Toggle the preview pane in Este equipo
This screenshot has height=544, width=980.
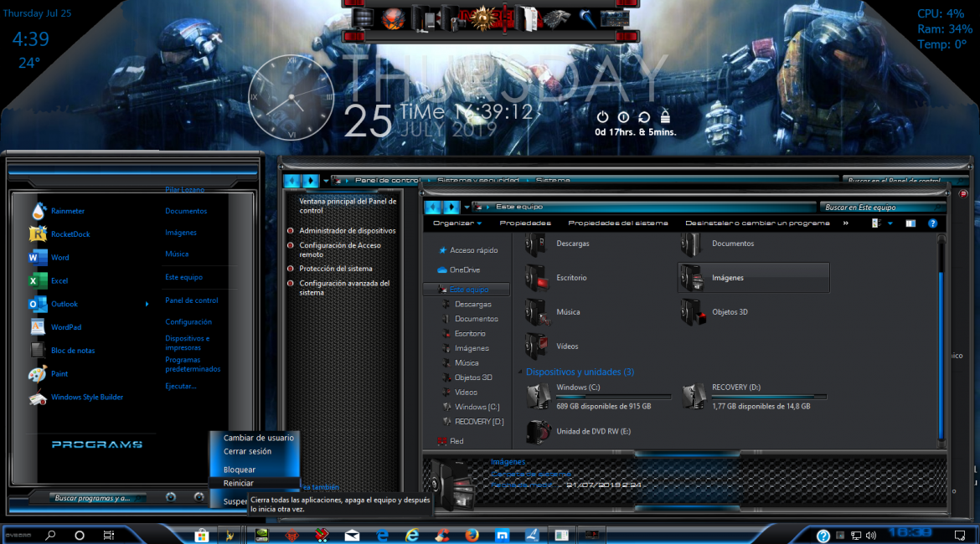tap(910, 223)
